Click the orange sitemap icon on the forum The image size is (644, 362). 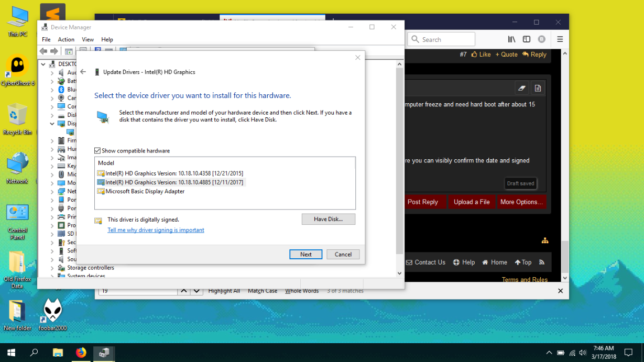pos(545,240)
